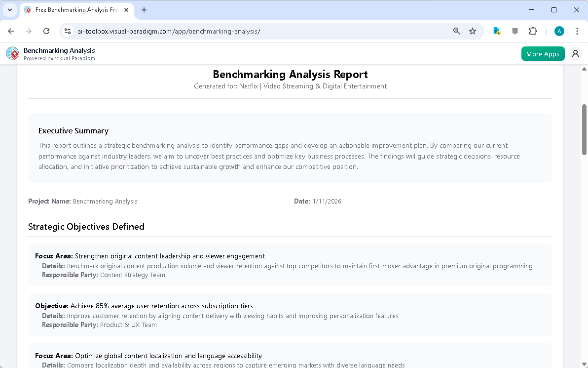This screenshot has height=368, width=588.
Task: Open the Google Translate page icon
Action: (496, 31)
